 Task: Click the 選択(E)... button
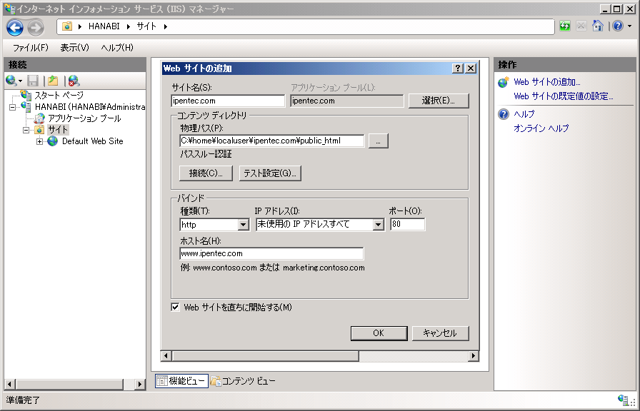pos(438,100)
